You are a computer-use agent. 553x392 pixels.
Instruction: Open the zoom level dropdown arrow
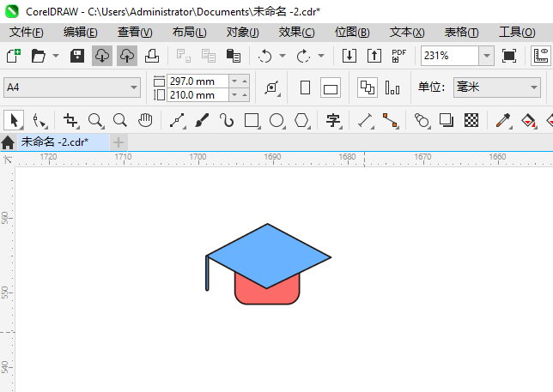(x=487, y=56)
